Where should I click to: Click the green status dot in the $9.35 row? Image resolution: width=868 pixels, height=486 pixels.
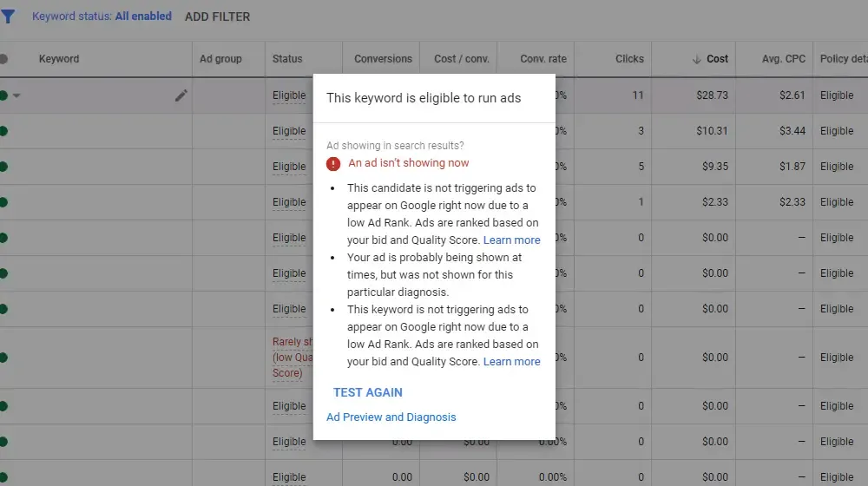[x=3, y=167]
